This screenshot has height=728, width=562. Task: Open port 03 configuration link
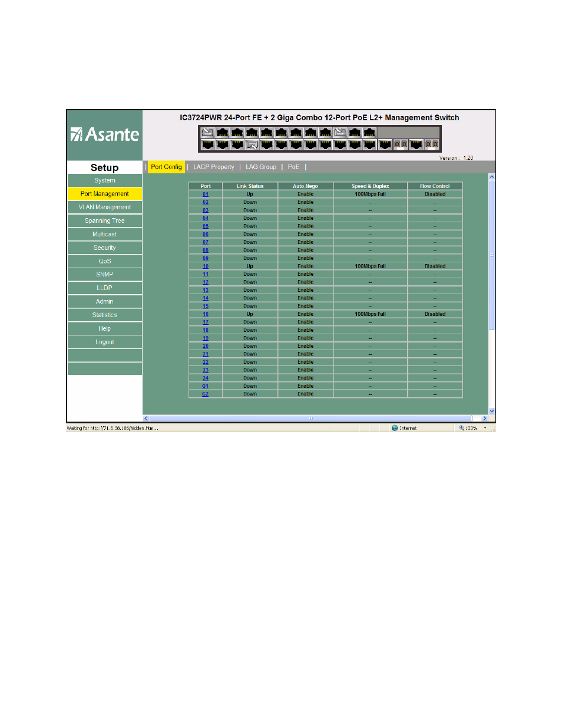(206, 210)
